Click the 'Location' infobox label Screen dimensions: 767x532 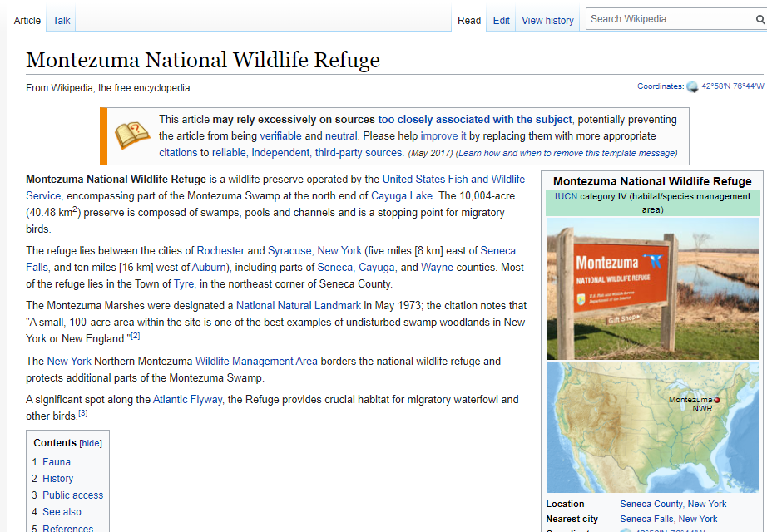pos(565,504)
